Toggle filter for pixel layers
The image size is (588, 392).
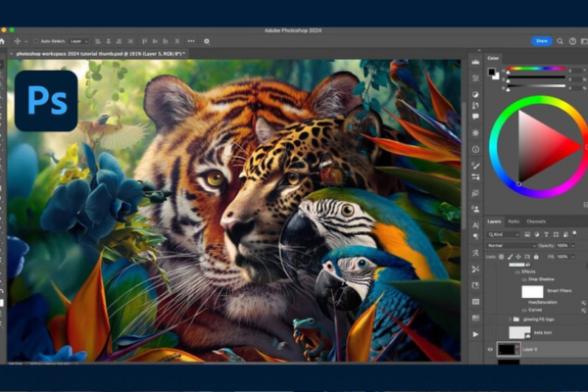pos(527,234)
